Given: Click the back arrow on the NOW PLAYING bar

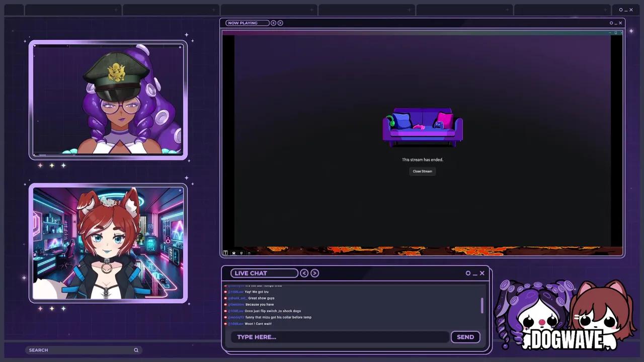Looking at the screenshot, I should tap(273, 23).
